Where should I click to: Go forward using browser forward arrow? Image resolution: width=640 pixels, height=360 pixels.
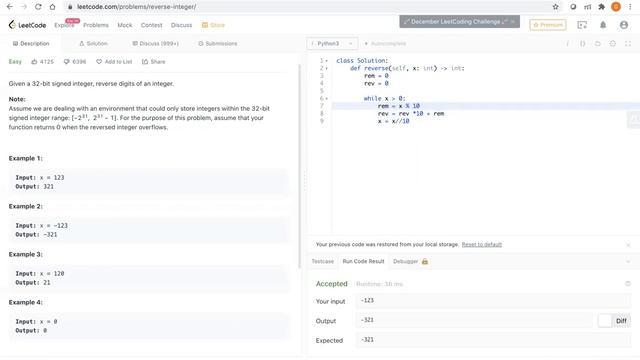(24, 7)
